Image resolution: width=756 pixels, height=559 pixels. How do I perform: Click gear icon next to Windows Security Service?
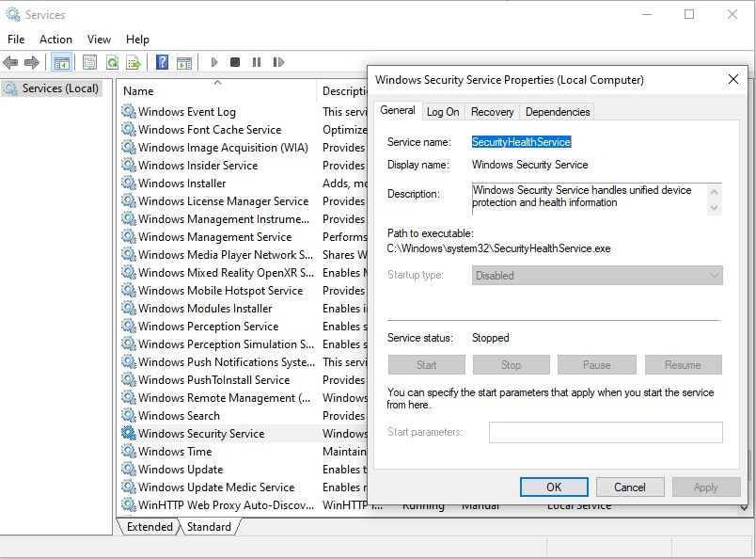click(128, 433)
